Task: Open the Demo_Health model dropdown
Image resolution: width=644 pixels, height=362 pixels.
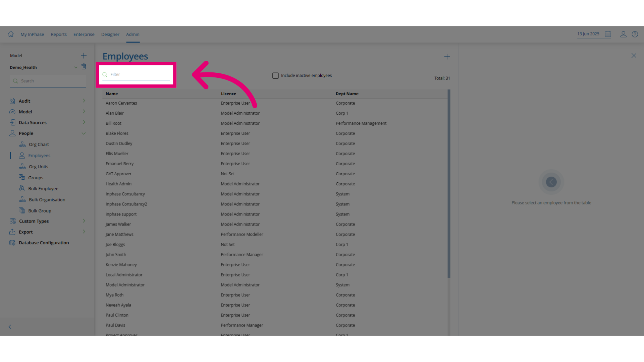Action: 76,67
